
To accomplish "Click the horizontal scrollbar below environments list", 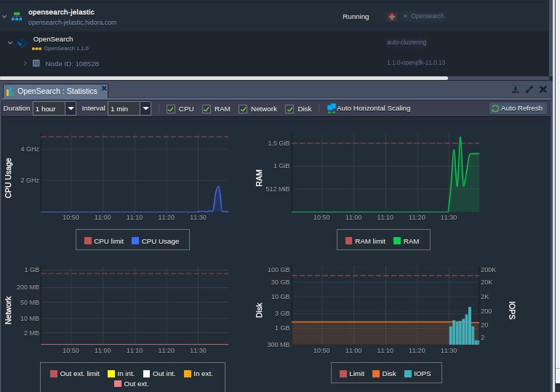I will [x=224, y=79].
